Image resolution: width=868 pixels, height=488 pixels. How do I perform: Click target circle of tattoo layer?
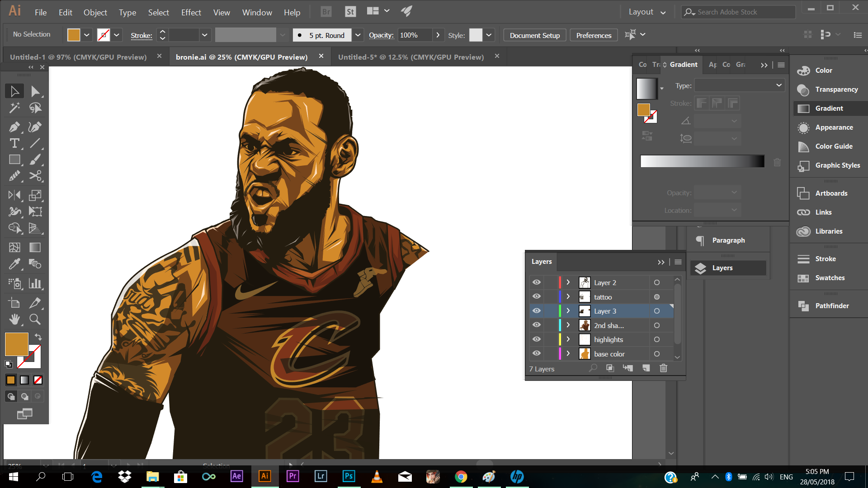coord(657,297)
